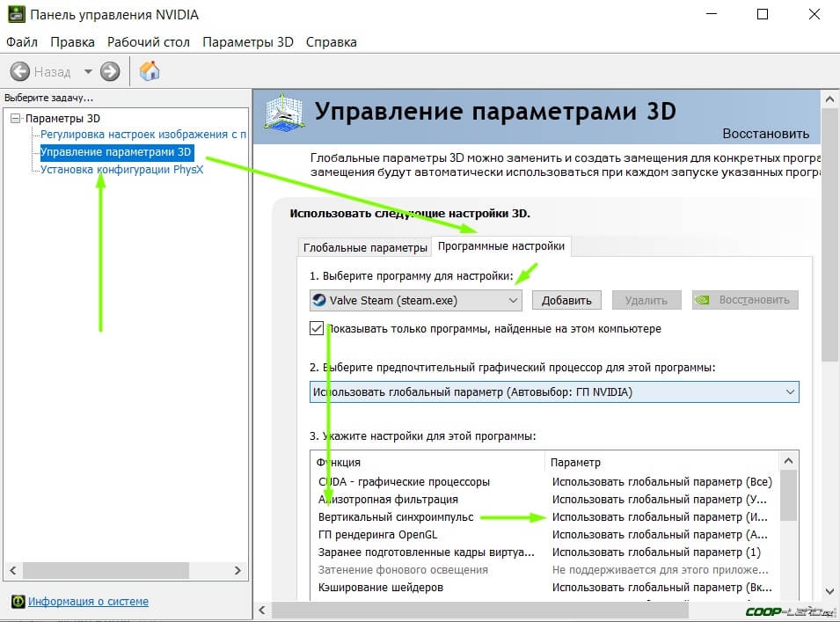
Task: Click the system information icon at bottom left
Action: (17, 602)
